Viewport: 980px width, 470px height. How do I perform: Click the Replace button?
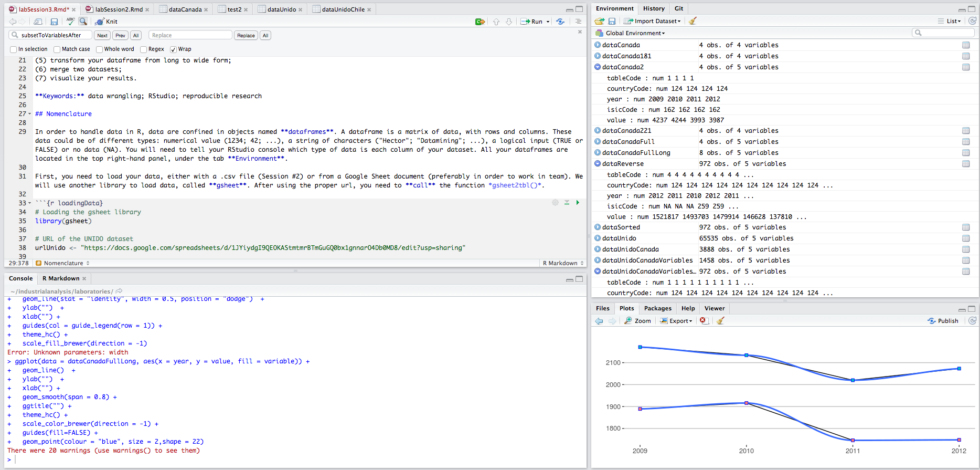point(246,36)
